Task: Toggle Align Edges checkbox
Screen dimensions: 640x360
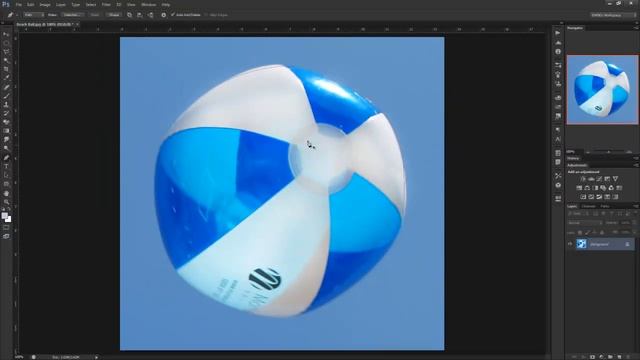Action: (x=206, y=15)
